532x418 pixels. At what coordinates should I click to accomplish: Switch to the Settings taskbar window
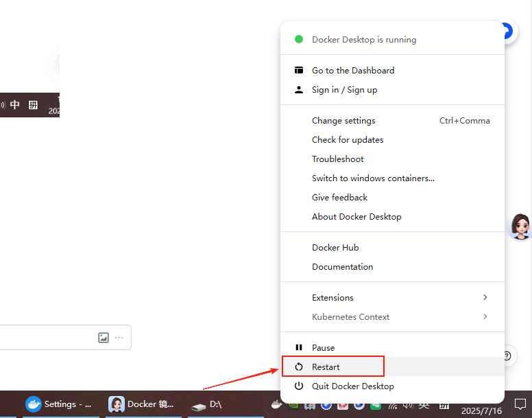pos(59,404)
